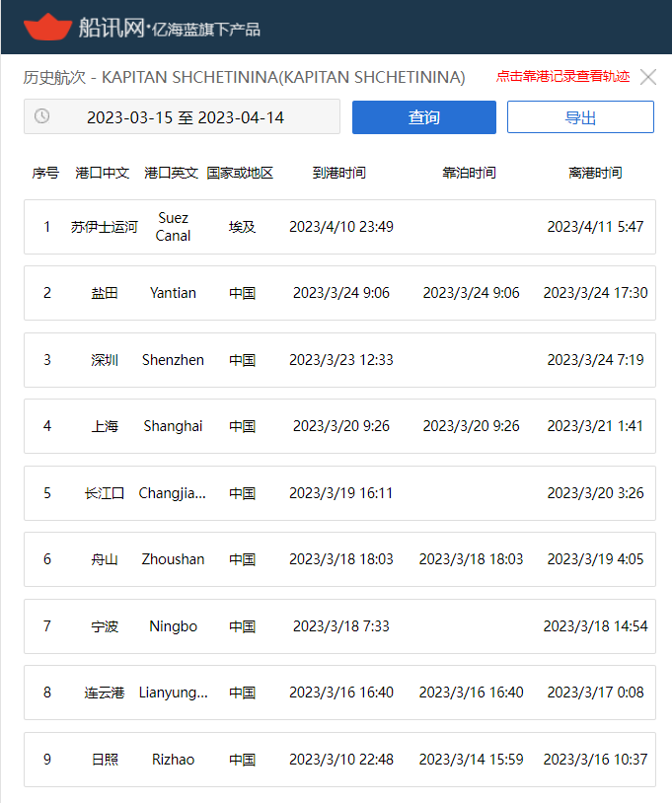Click Ningbo English port name
Viewport: 672px width, 803px height.
point(173,626)
